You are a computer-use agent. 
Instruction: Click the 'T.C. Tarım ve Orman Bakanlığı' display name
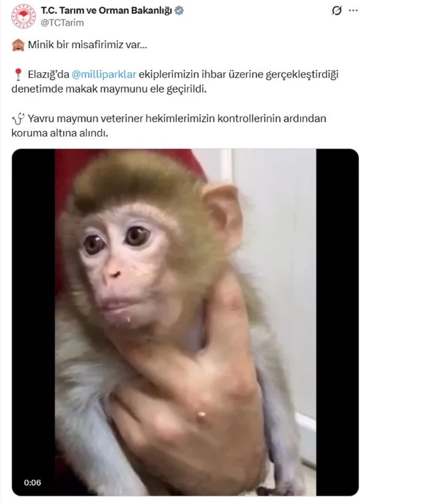coord(106,10)
